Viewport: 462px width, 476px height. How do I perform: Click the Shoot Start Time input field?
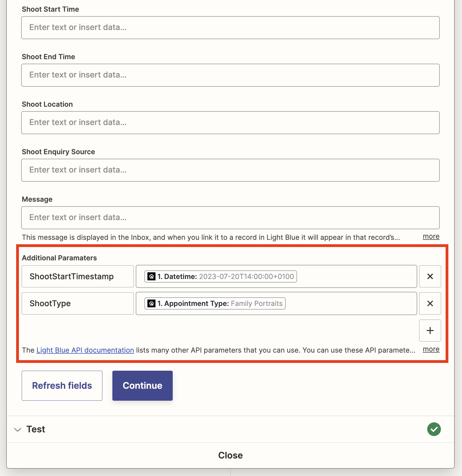coord(230,28)
